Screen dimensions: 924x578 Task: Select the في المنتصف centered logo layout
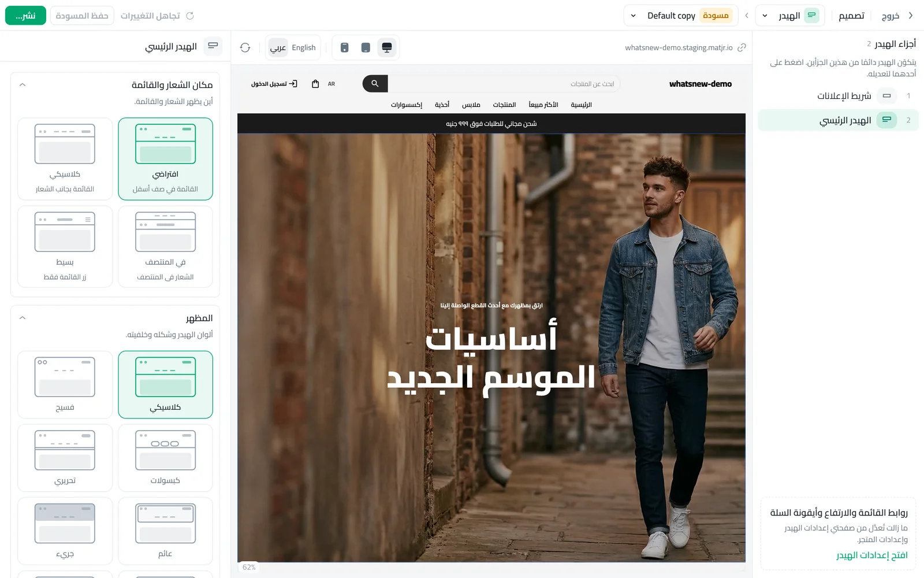click(166, 247)
